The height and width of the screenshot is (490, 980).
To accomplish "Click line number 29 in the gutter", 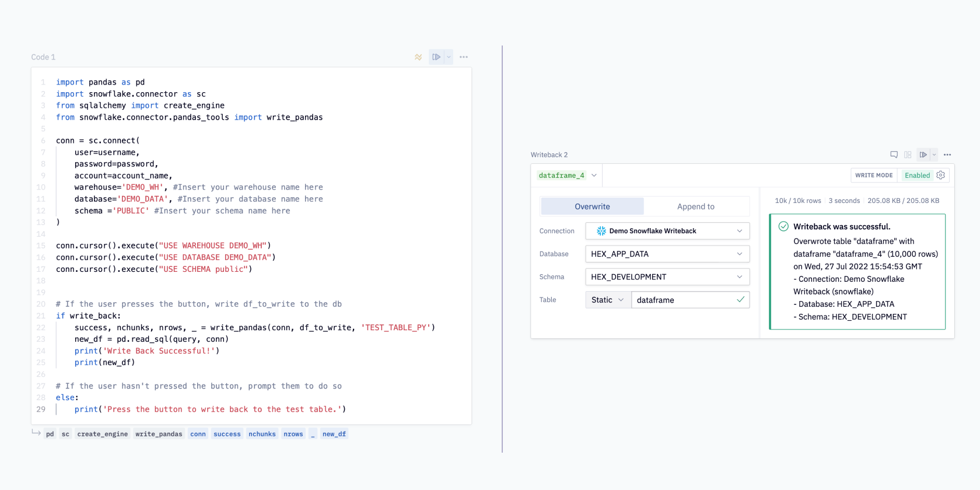I will [x=41, y=409].
